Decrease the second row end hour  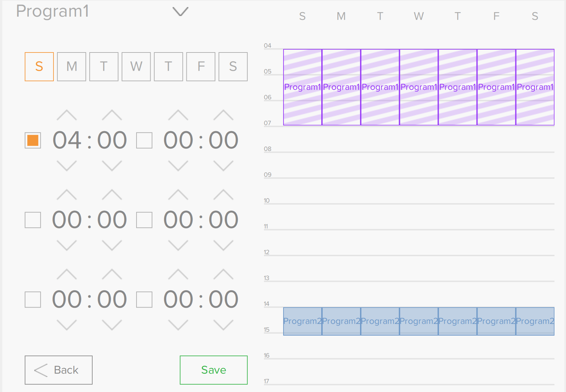pyautogui.click(x=178, y=245)
